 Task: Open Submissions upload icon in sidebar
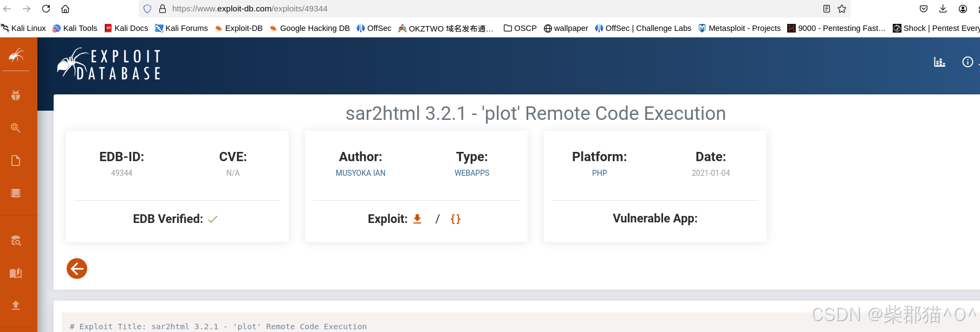(x=16, y=305)
